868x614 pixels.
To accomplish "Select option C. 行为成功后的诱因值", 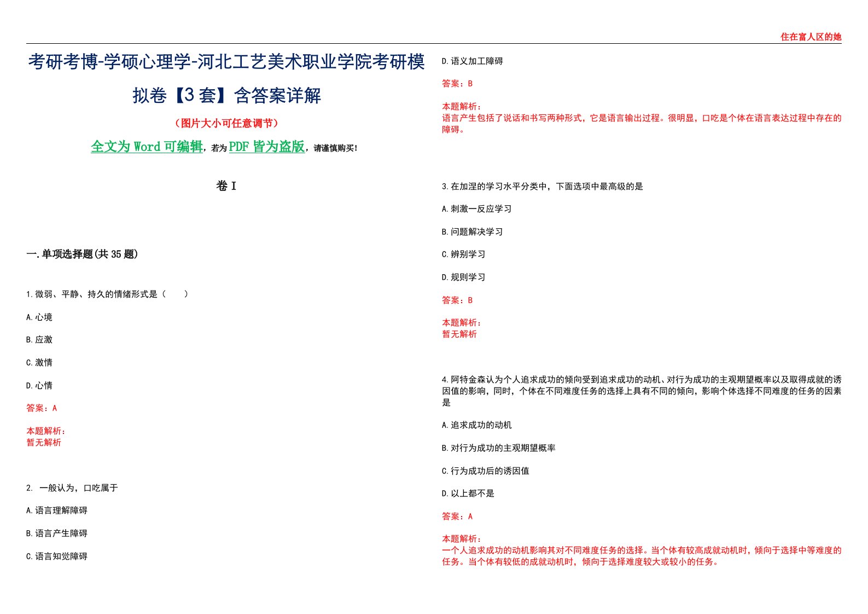I will click(x=486, y=471).
